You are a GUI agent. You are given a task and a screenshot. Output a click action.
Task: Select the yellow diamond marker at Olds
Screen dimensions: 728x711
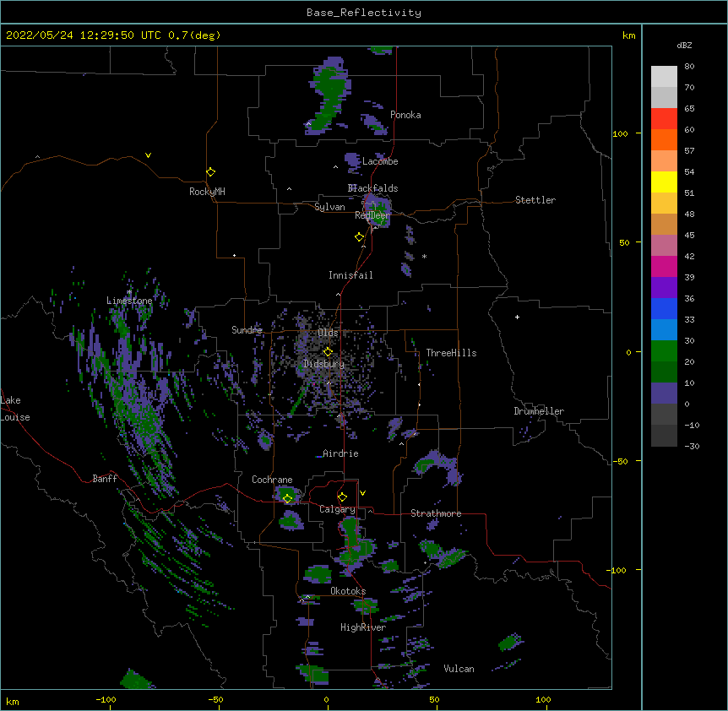tap(328, 351)
